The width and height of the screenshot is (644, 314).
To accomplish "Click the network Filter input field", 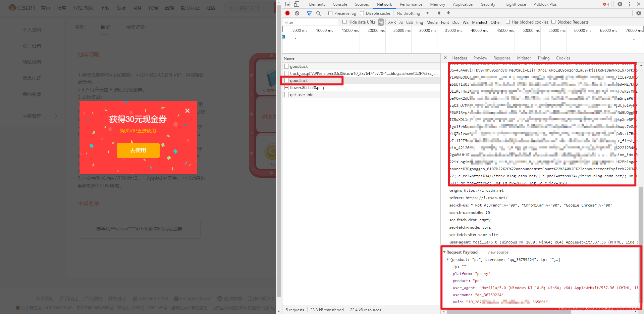I will coord(311,22).
